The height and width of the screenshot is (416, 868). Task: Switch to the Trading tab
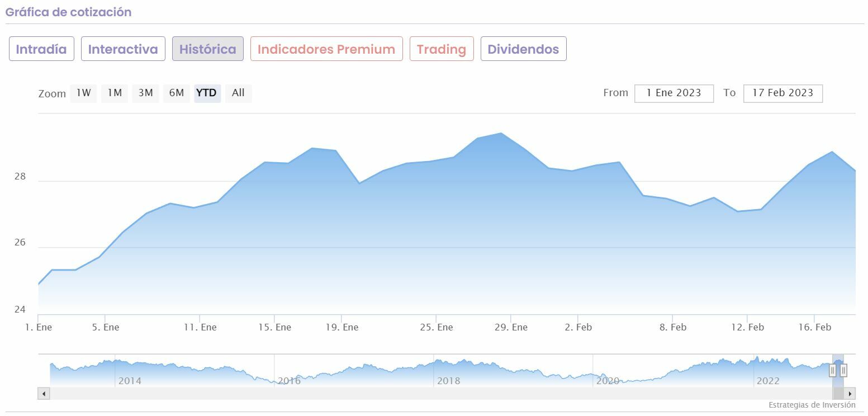(442, 49)
